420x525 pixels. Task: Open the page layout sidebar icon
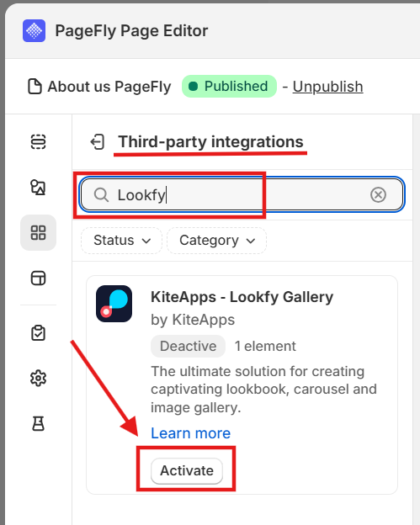click(x=38, y=278)
